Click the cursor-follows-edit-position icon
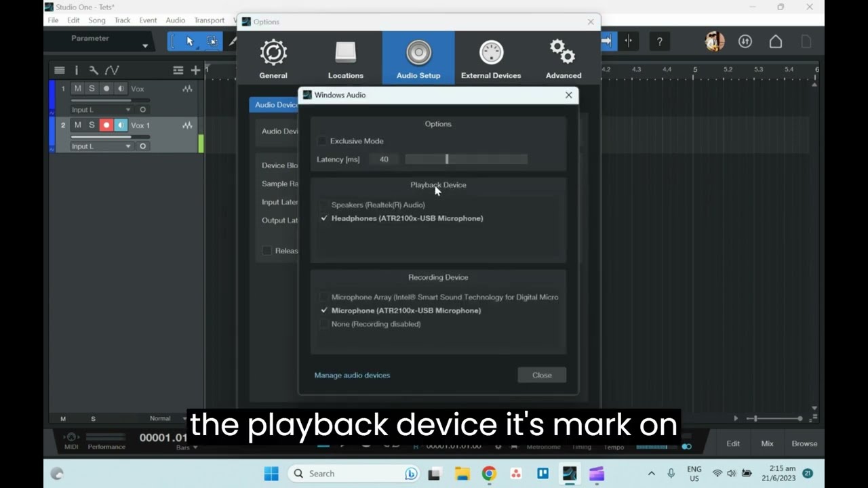868x488 pixels. tap(629, 41)
